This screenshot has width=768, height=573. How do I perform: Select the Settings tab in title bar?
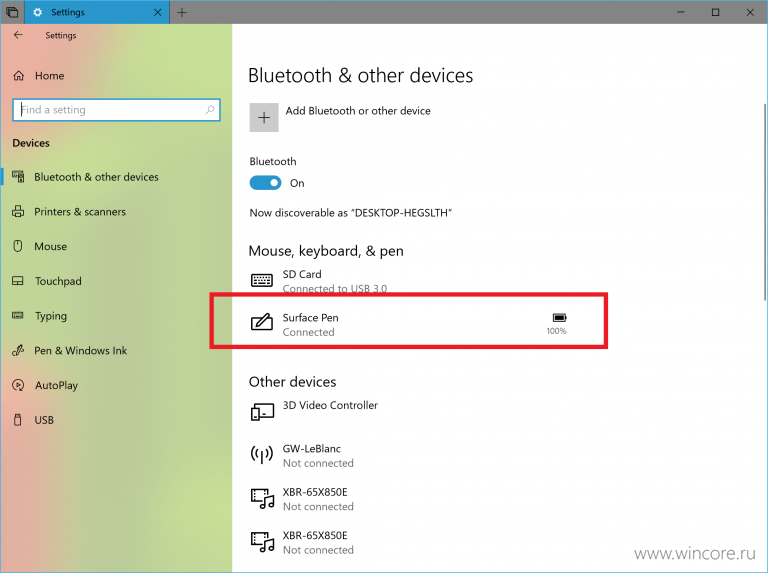[x=97, y=12]
